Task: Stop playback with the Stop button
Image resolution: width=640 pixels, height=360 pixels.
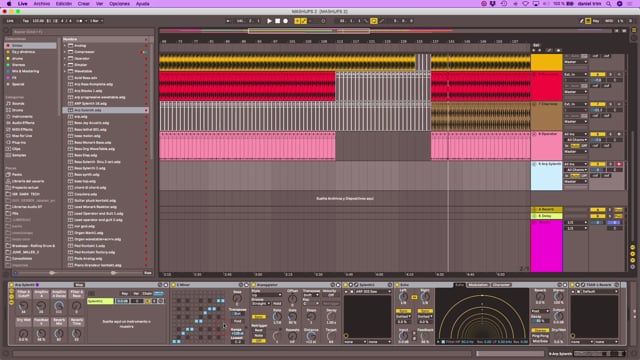Action: point(278,21)
